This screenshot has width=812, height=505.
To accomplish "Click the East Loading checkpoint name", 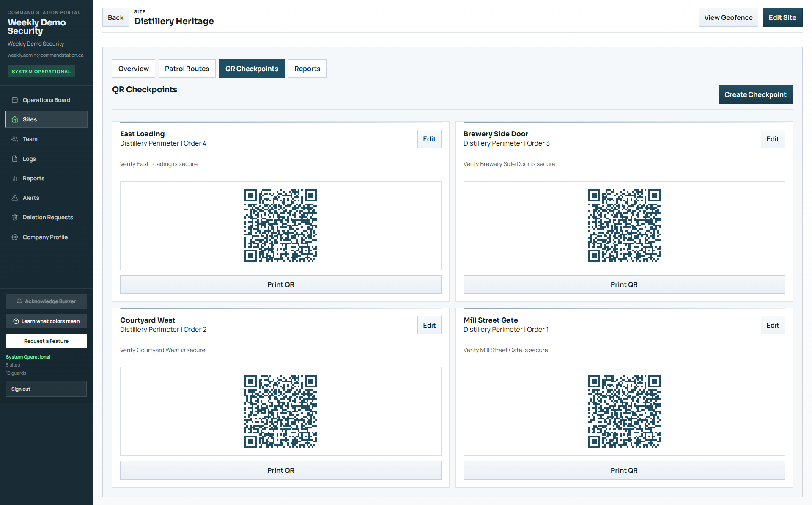I will (x=143, y=134).
